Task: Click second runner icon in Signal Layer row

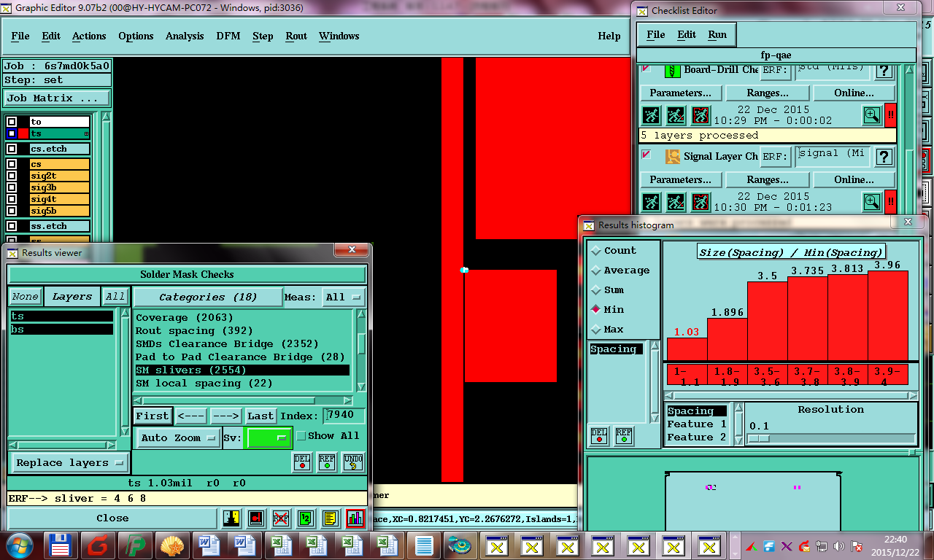Action: point(676,202)
